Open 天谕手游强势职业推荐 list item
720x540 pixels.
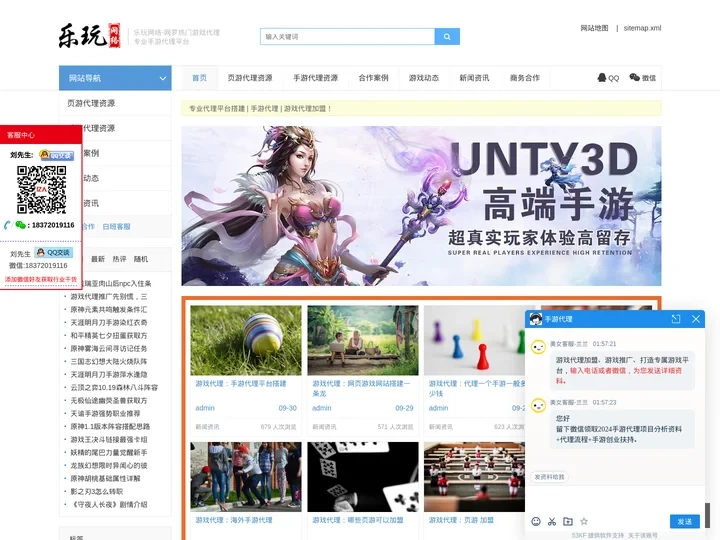click(x=105, y=413)
